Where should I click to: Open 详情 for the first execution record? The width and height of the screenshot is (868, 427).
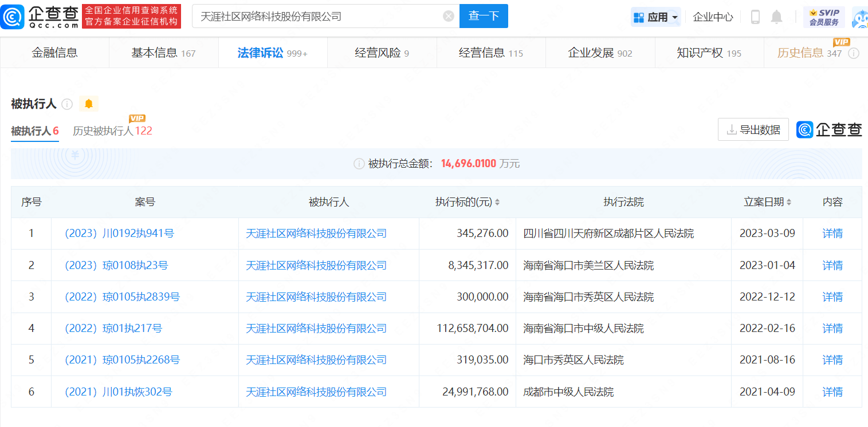point(832,233)
